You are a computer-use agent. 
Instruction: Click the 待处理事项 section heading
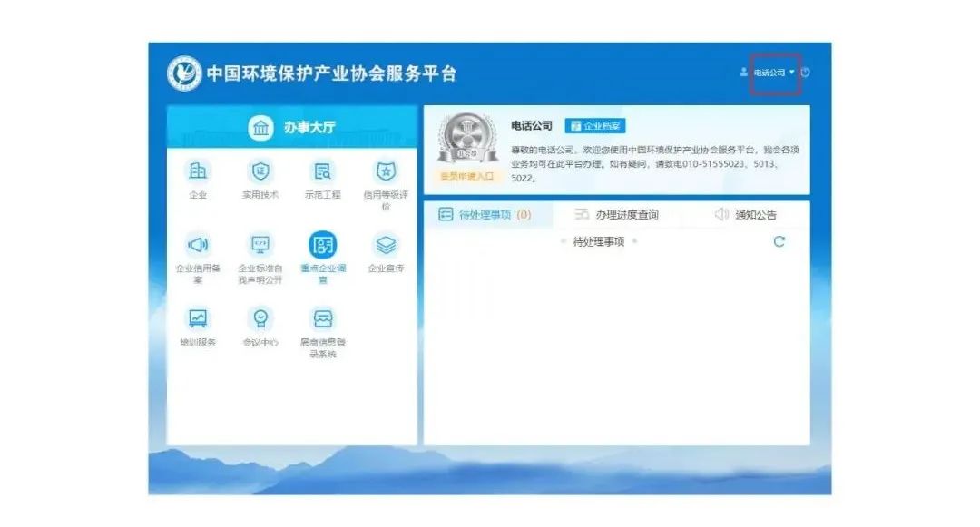click(x=599, y=241)
